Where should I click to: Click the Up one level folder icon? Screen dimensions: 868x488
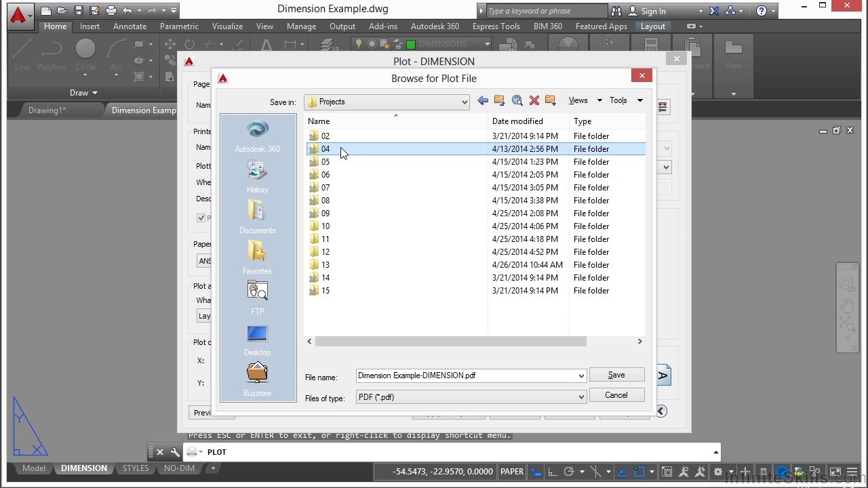[x=500, y=100]
